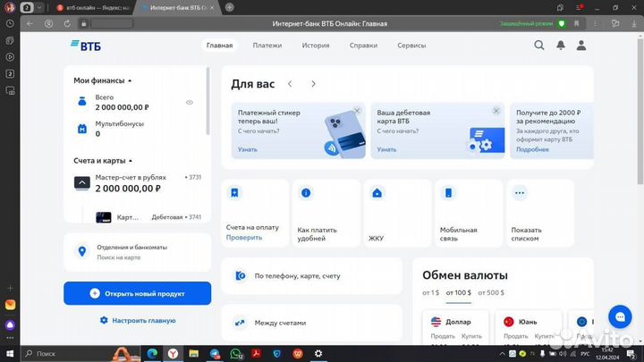Open the История tab
This screenshot has height=362, width=644.
pos(316,46)
